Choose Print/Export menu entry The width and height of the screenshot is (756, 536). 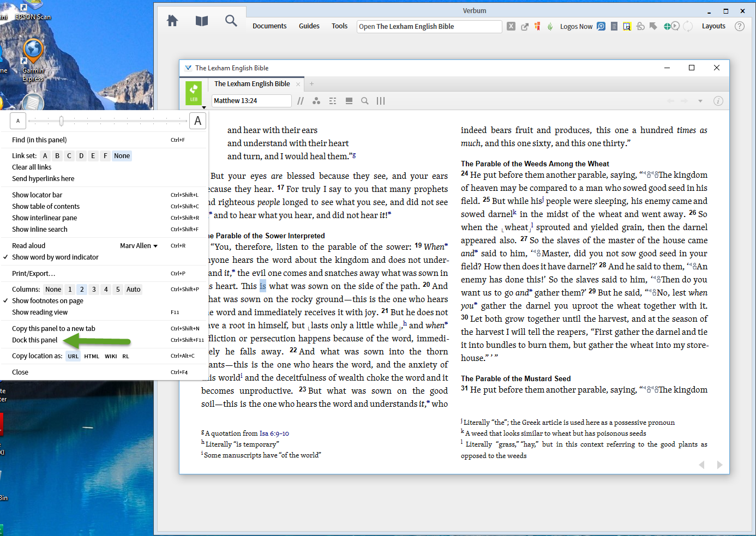[34, 274]
